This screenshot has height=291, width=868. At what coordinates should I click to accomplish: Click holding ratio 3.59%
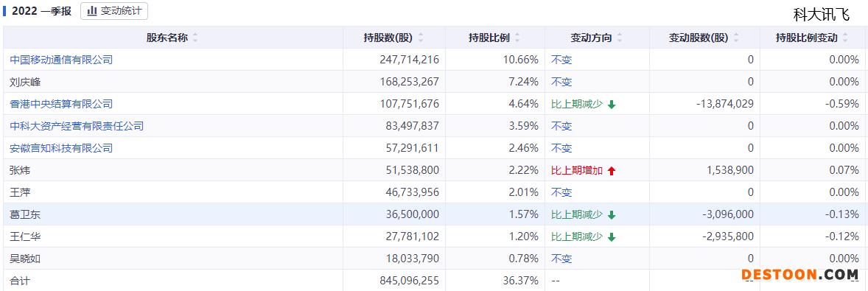(523, 126)
